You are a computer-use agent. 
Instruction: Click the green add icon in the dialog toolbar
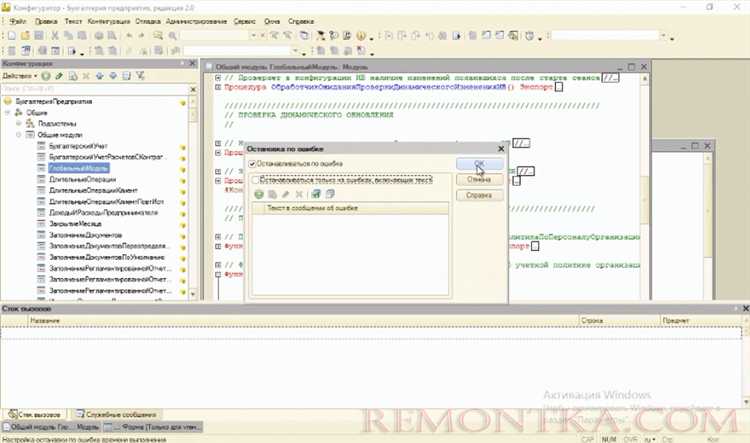(259, 193)
